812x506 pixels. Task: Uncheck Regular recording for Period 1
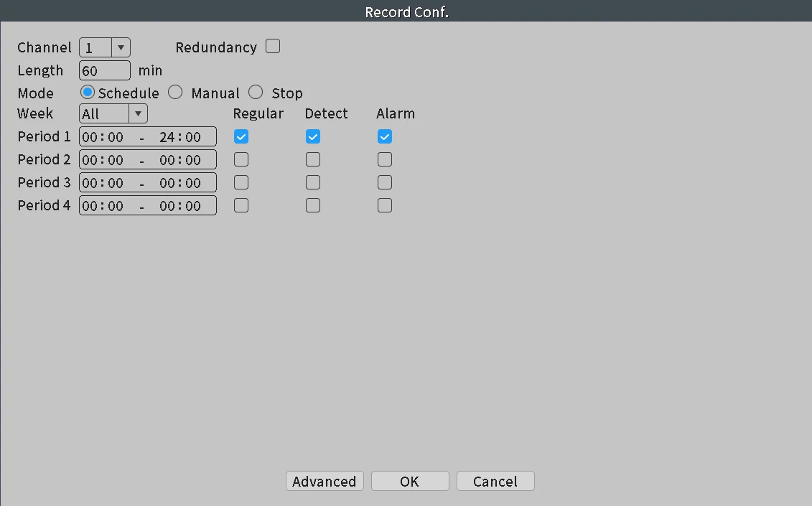click(241, 137)
